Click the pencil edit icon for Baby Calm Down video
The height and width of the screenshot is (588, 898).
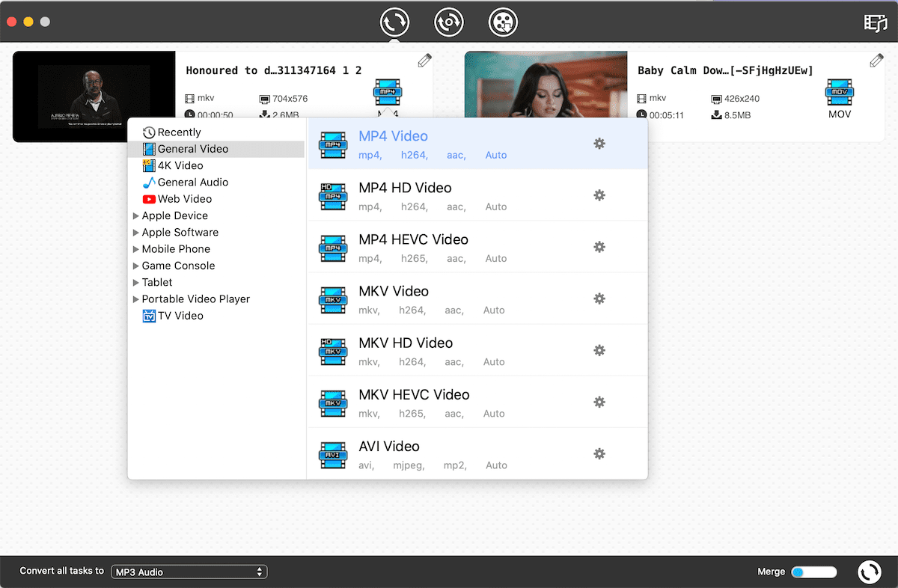point(876,61)
